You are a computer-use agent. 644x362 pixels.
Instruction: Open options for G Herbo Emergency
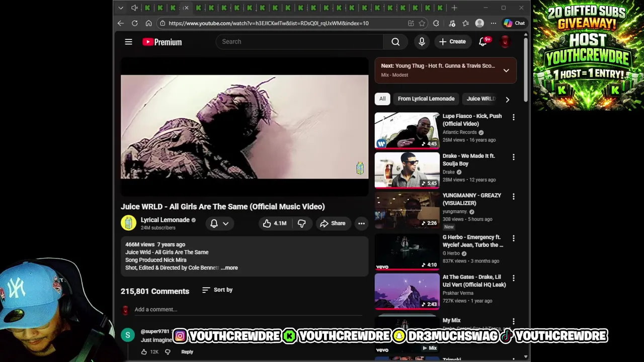513,238
